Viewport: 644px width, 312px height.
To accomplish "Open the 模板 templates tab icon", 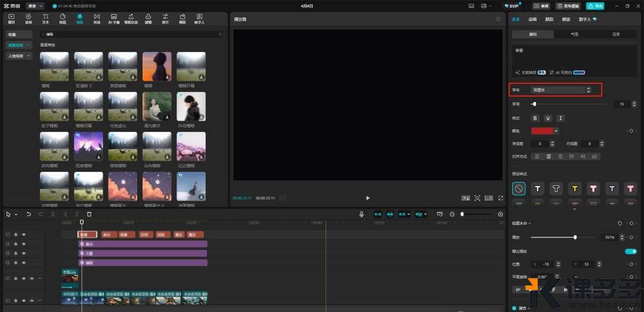I will coord(182,17).
